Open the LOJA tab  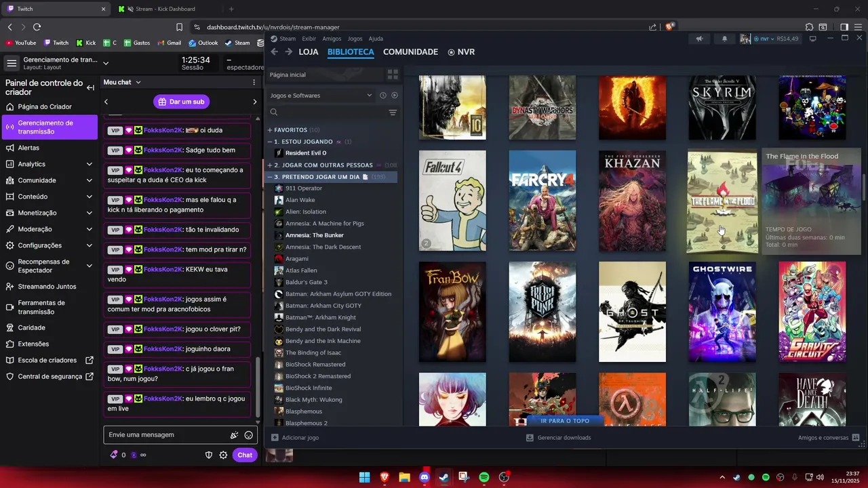tap(309, 52)
